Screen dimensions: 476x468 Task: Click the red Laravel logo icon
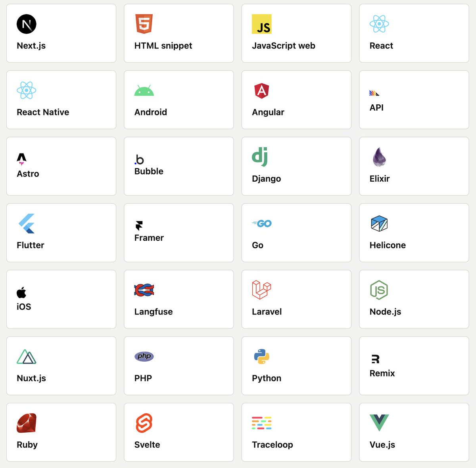click(262, 290)
